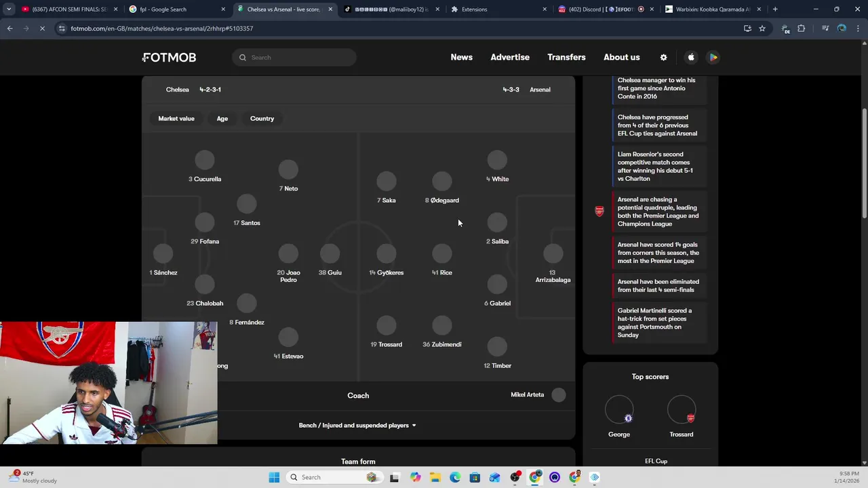Click the "Arsenal have been eliminated" insight text
The width and height of the screenshot is (868, 488).
pos(658,286)
